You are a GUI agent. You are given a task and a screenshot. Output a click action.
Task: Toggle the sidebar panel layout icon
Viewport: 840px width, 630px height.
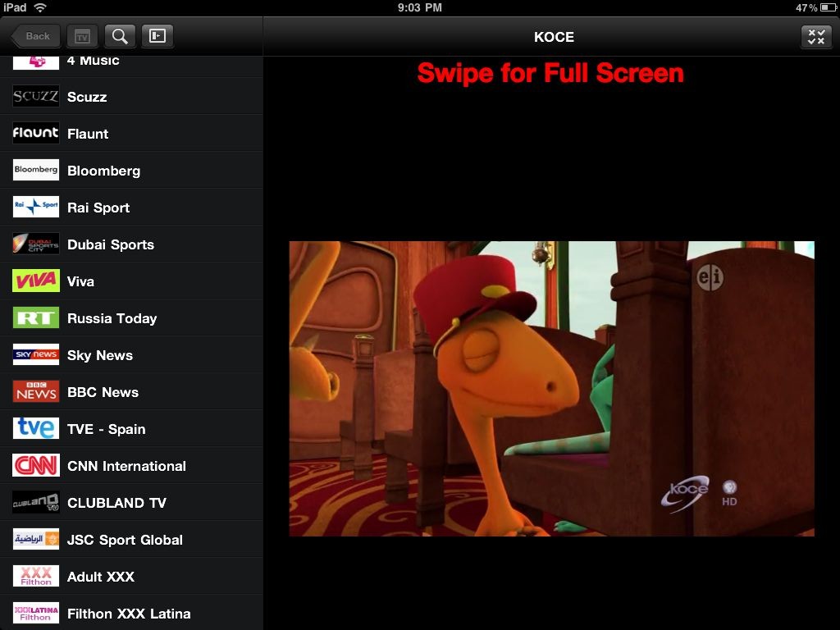coord(157,36)
